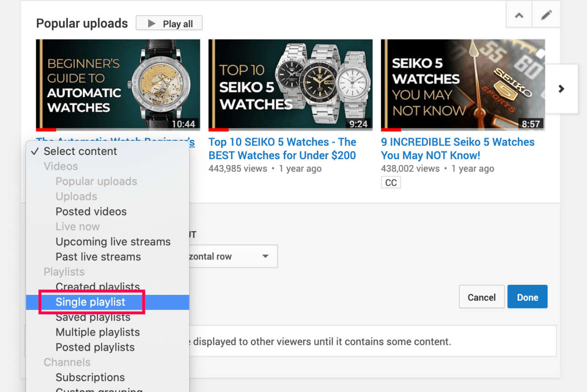
Task: Expand the Horizontal row layout dropdown
Action: pyautogui.click(x=233, y=256)
